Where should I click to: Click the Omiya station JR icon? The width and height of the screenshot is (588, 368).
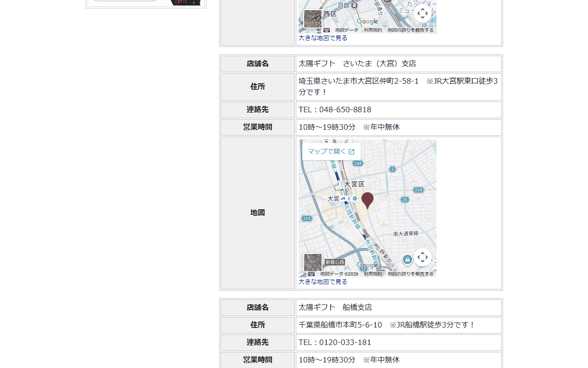click(344, 198)
